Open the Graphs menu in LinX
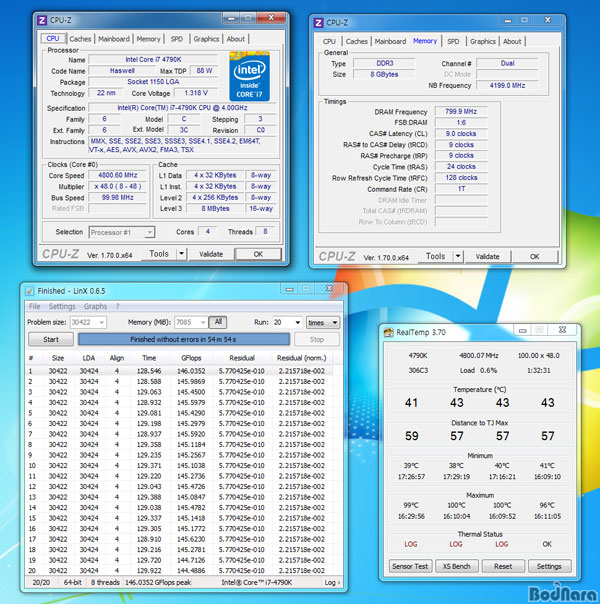The image size is (600, 604). [95, 306]
